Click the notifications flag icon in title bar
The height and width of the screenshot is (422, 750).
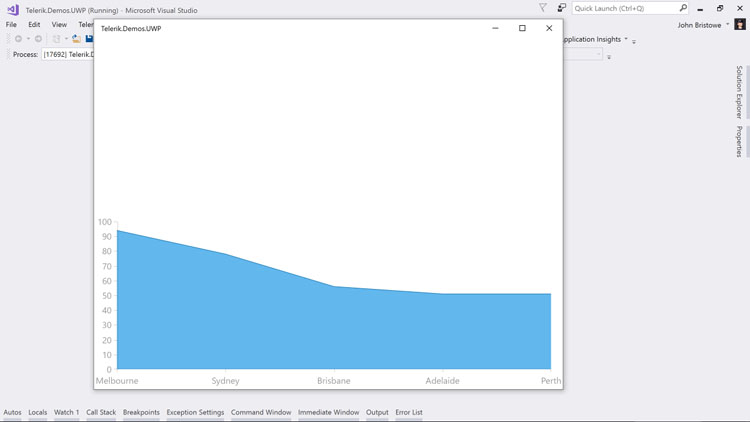point(543,8)
